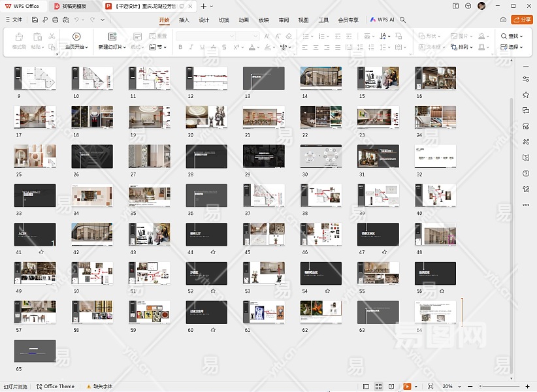This screenshot has height=392, width=537.
Task: Open the Design ribbon tab
Action: coord(204,20)
